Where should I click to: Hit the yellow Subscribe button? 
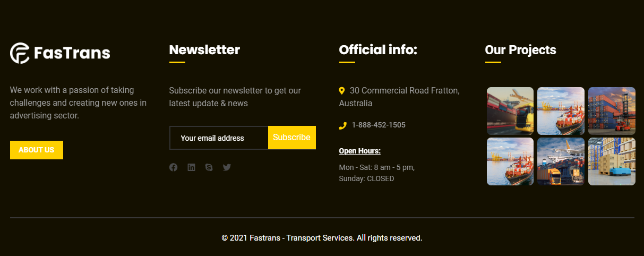291,138
